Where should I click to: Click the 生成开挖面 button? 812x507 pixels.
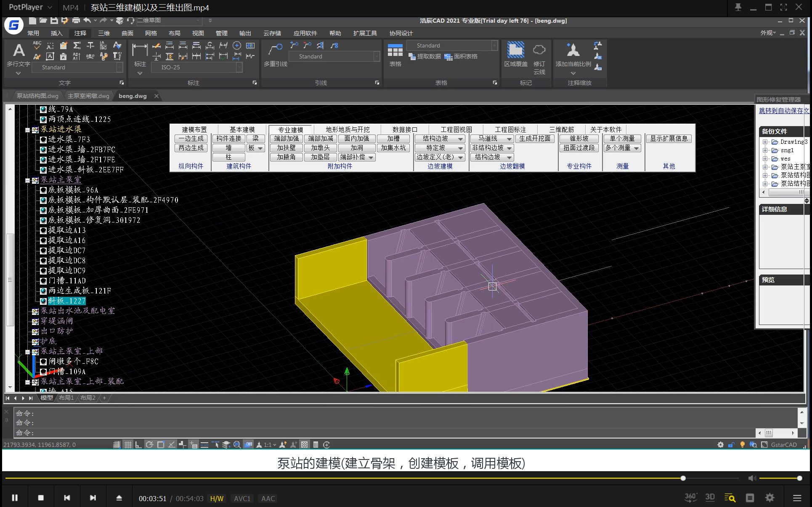[535, 139]
